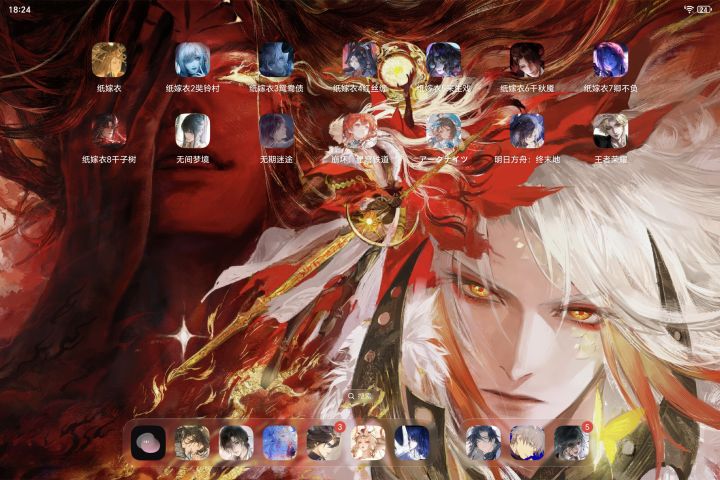Launch the 崩坏：星穹铁道 app
Screen dimensions: 720x480
click(360, 131)
